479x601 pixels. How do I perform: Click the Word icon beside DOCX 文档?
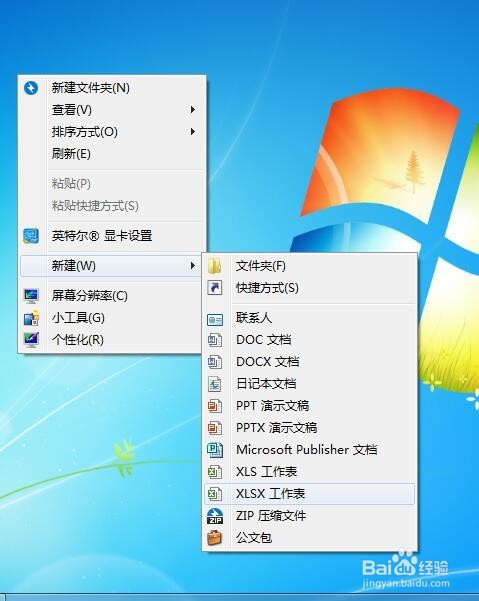click(215, 362)
